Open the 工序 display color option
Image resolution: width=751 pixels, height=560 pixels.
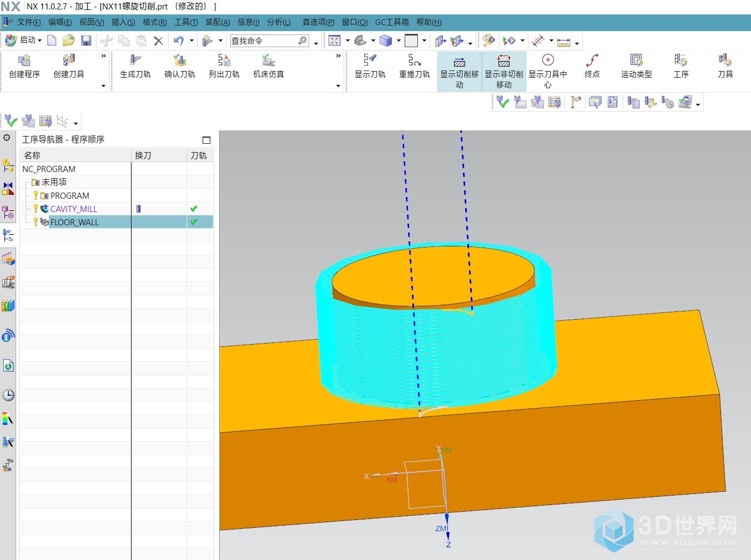click(x=681, y=66)
